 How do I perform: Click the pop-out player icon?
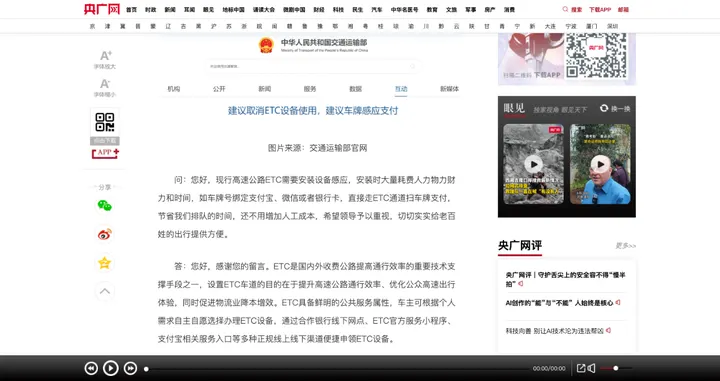(x=581, y=368)
